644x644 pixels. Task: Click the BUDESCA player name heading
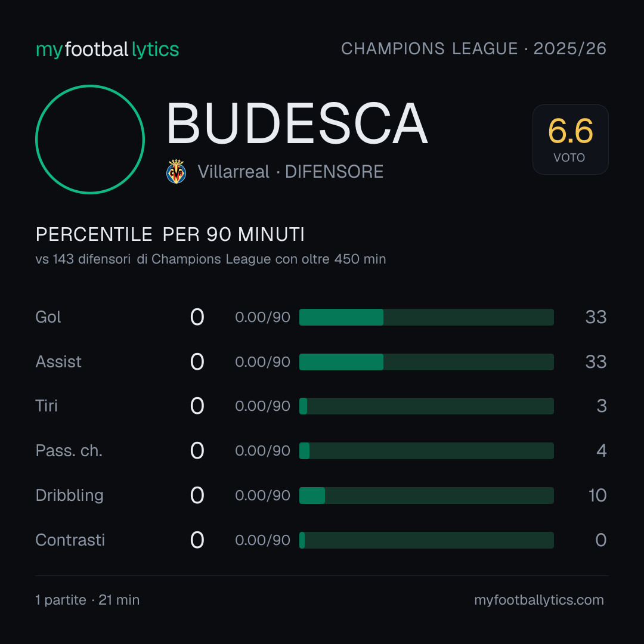click(298, 123)
